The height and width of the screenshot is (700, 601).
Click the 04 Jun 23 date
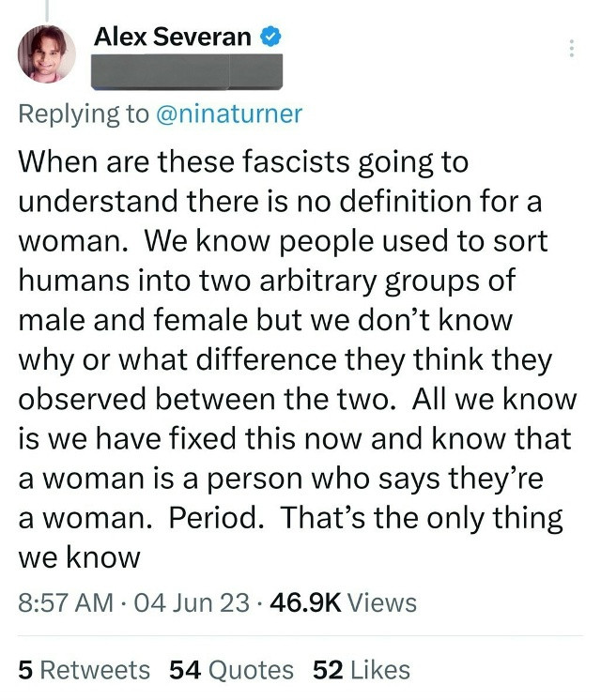(192, 602)
